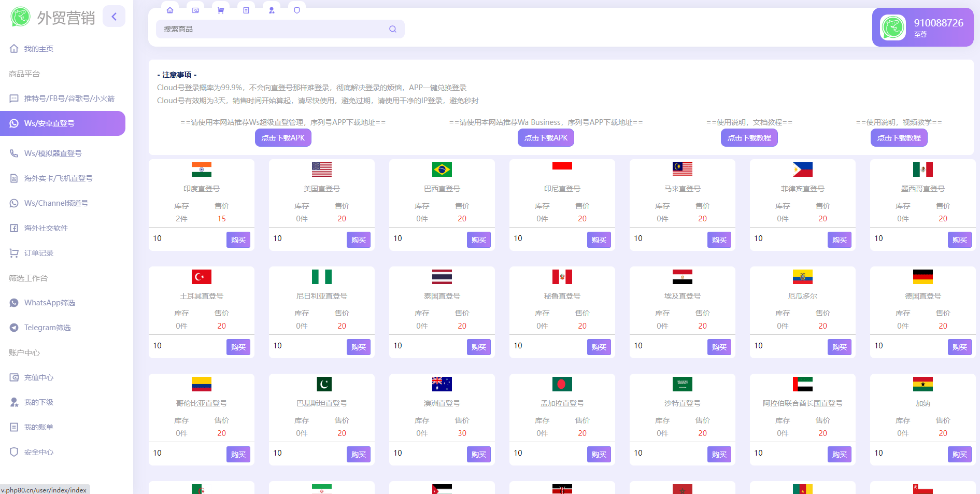Click first 点击下载APK button for Ws超级直登管理
Screen dimensions: 980x494
pos(283,138)
